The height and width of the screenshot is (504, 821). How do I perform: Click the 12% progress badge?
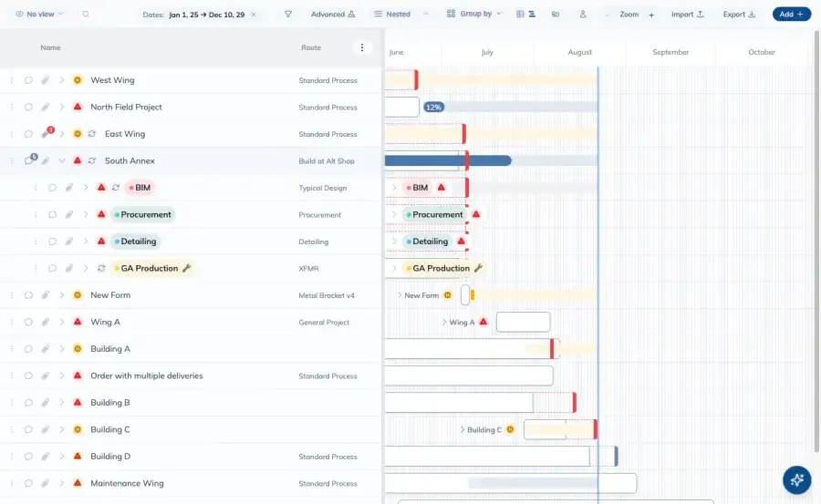click(x=433, y=108)
